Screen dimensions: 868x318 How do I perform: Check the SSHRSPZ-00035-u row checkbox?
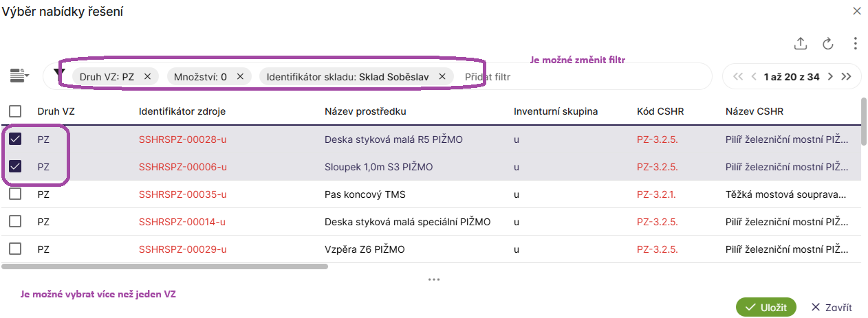coord(15,194)
